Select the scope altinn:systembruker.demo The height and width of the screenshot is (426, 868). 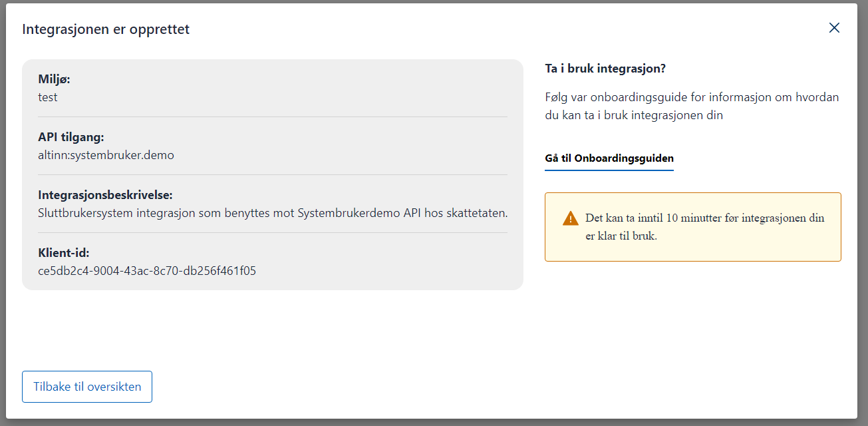click(x=106, y=155)
